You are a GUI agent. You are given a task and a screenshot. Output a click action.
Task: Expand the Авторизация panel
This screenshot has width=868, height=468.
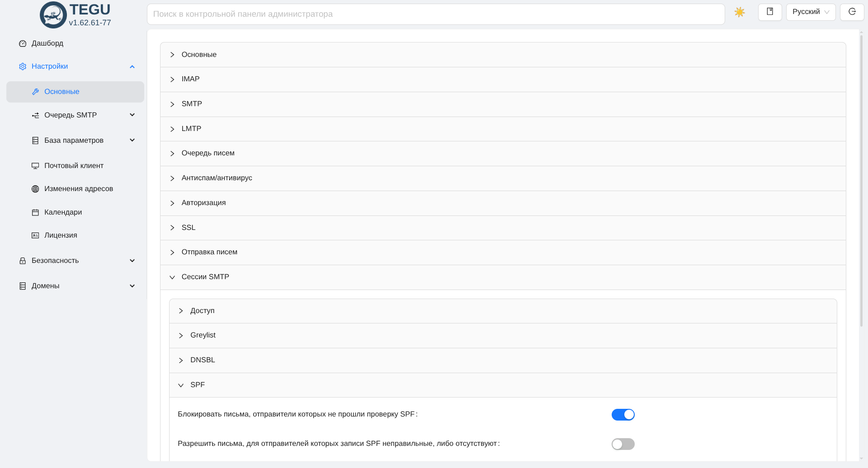[503, 203]
